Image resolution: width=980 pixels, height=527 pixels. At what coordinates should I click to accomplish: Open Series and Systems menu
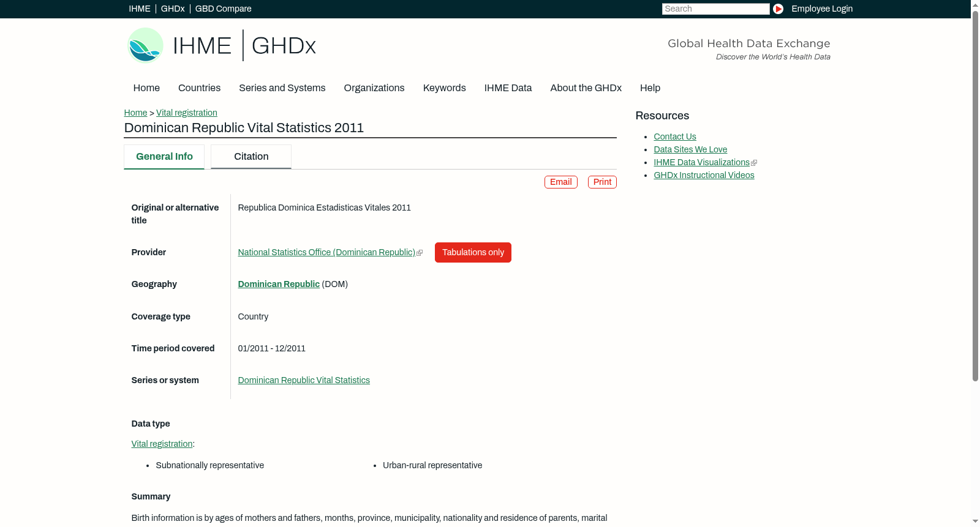[x=282, y=88]
